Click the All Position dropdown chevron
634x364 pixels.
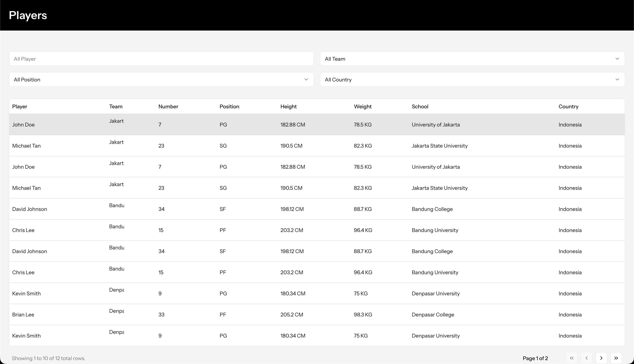point(306,79)
